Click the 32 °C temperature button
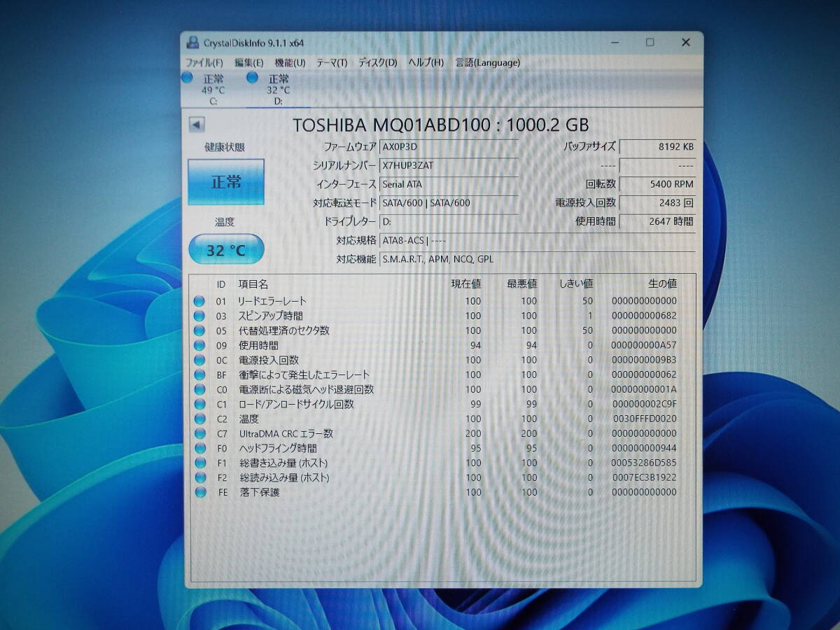This screenshot has height=630, width=840. (226, 249)
